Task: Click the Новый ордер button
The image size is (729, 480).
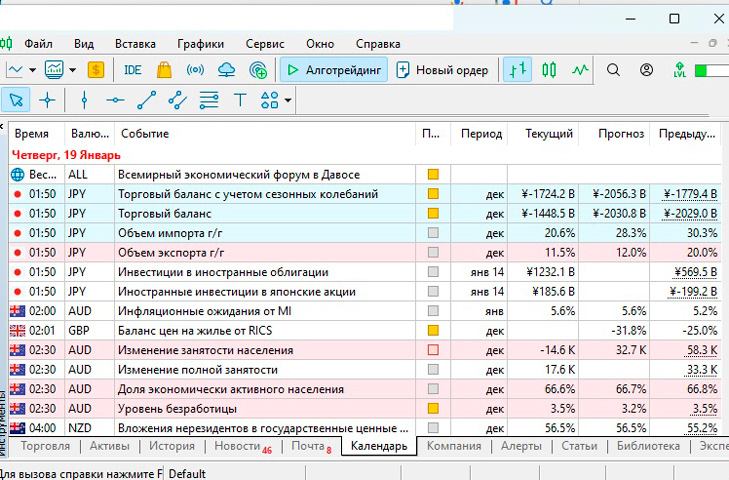Action: tap(442, 70)
